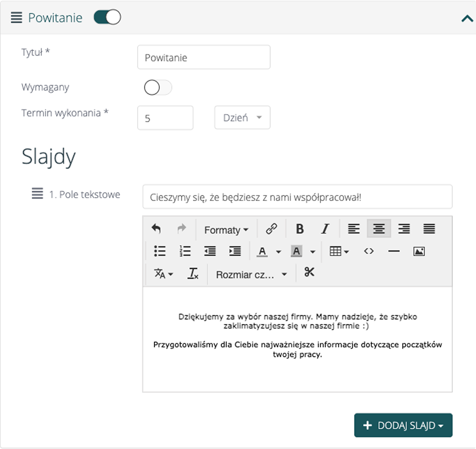Center align the slide text
Screen dimensions: 476x449
tap(379, 229)
